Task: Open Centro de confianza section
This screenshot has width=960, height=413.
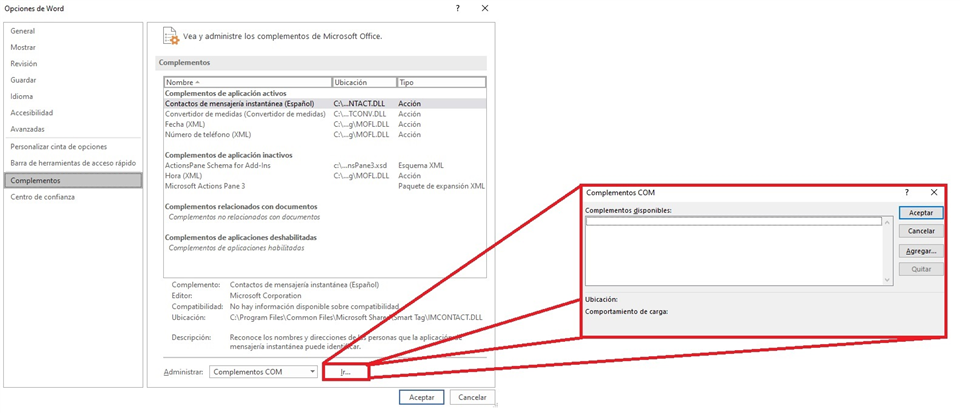Action: click(42, 197)
